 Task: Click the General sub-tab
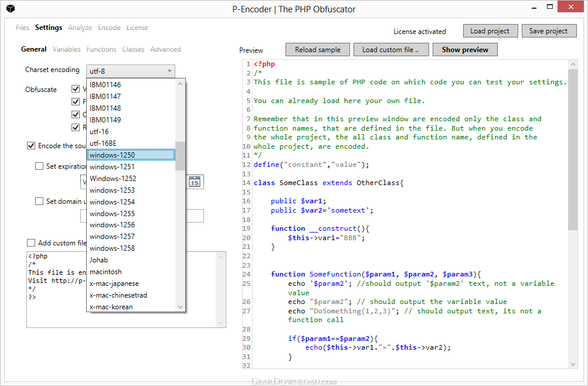[x=34, y=49]
